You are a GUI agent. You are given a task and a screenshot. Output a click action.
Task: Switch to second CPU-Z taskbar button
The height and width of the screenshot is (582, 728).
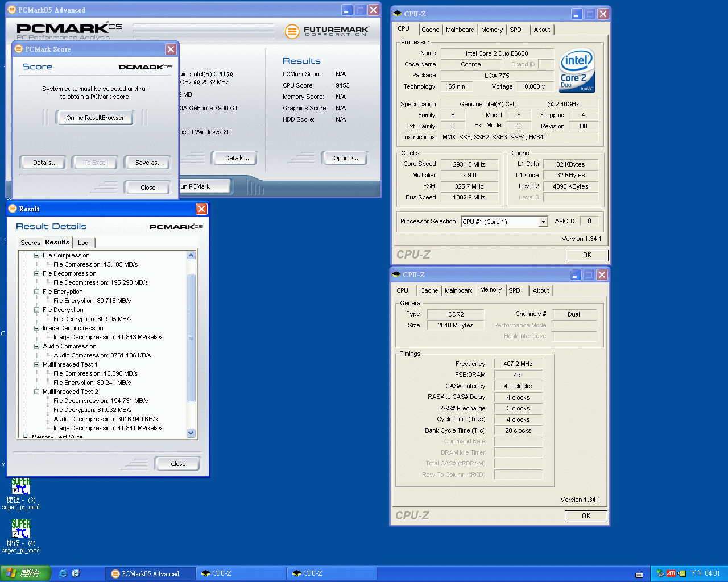[x=332, y=573]
